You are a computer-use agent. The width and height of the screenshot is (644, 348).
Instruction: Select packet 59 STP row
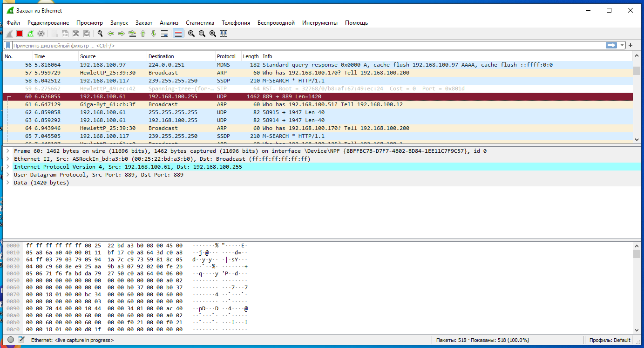tap(318, 89)
